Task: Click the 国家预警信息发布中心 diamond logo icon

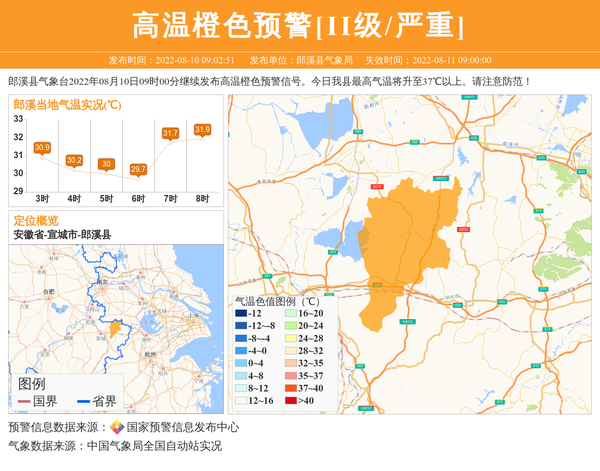Action: pos(117,427)
